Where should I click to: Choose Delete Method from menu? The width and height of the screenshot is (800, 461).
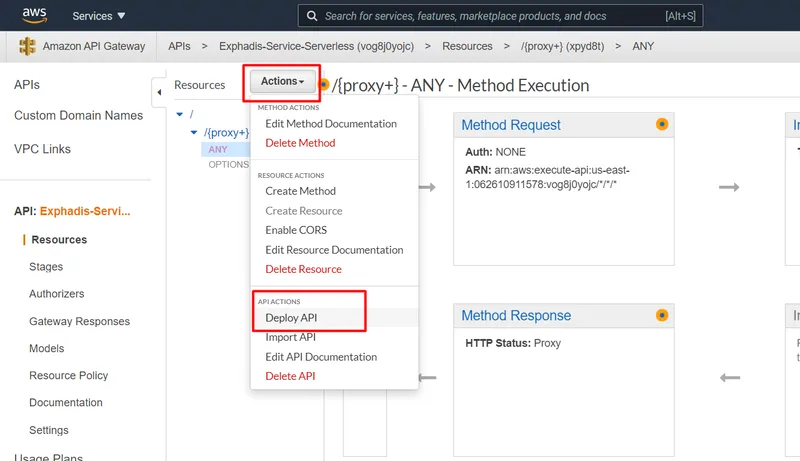click(x=300, y=143)
